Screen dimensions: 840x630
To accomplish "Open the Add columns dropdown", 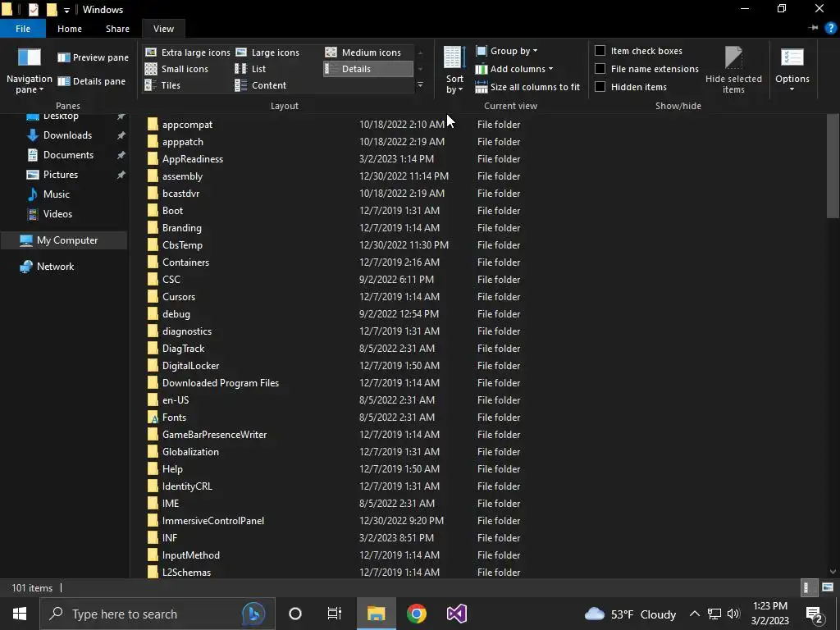I will (514, 69).
